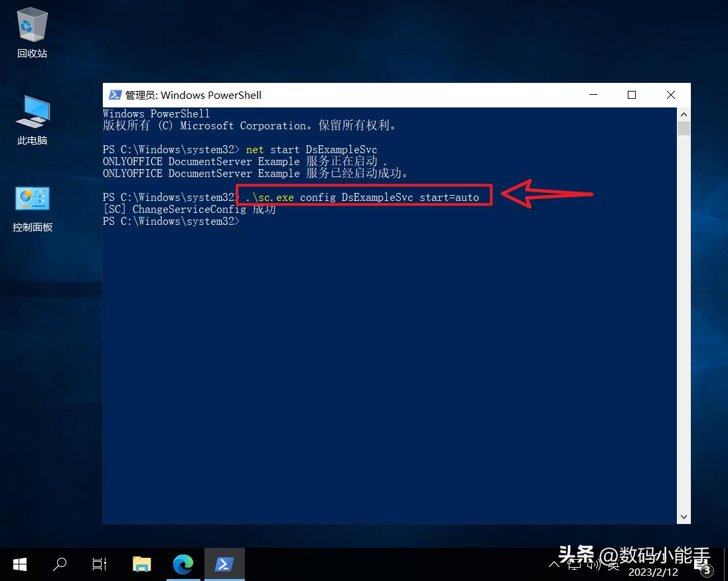Open taskbar search magnifier
Screen dimensions: 728x581
point(60,564)
